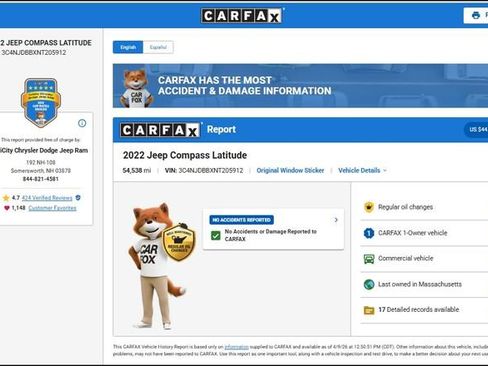This screenshot has height=366, width=488.
Task: Click the verified shield icon beside reviews
Action: pos(78,198)
